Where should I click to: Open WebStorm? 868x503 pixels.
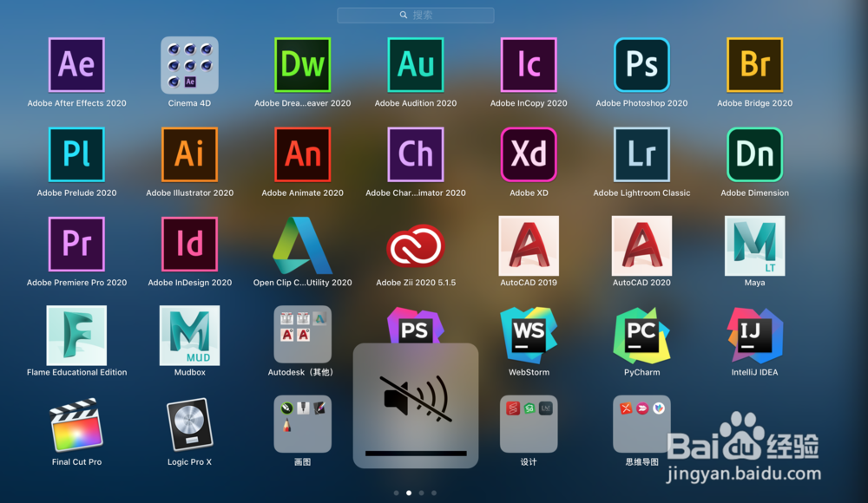pos(529,336)
